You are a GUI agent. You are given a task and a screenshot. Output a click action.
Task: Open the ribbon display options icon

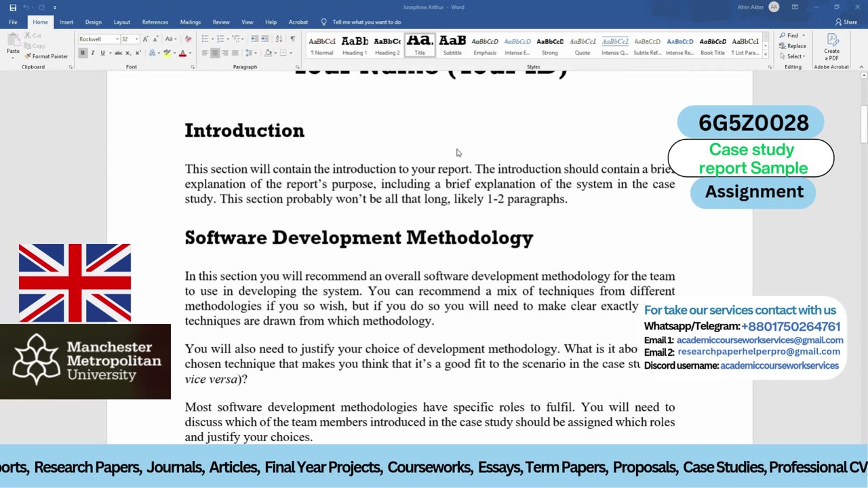[795, 7]
